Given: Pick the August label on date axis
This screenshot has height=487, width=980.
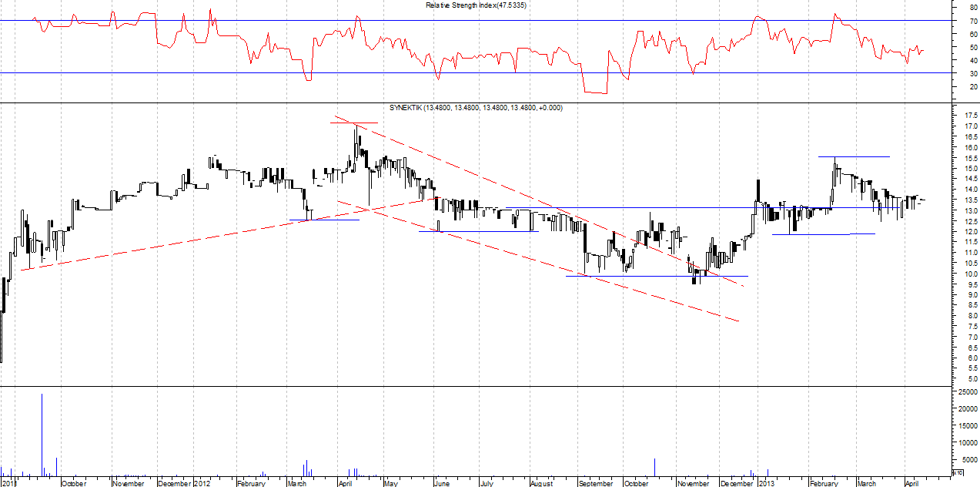Looking at the screenshot, I should (541, 483).
